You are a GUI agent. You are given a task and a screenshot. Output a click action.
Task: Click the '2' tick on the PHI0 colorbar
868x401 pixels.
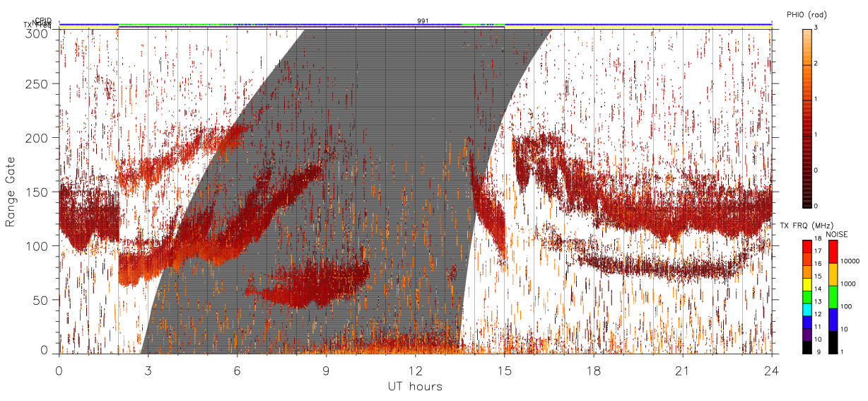pos(816,64)
